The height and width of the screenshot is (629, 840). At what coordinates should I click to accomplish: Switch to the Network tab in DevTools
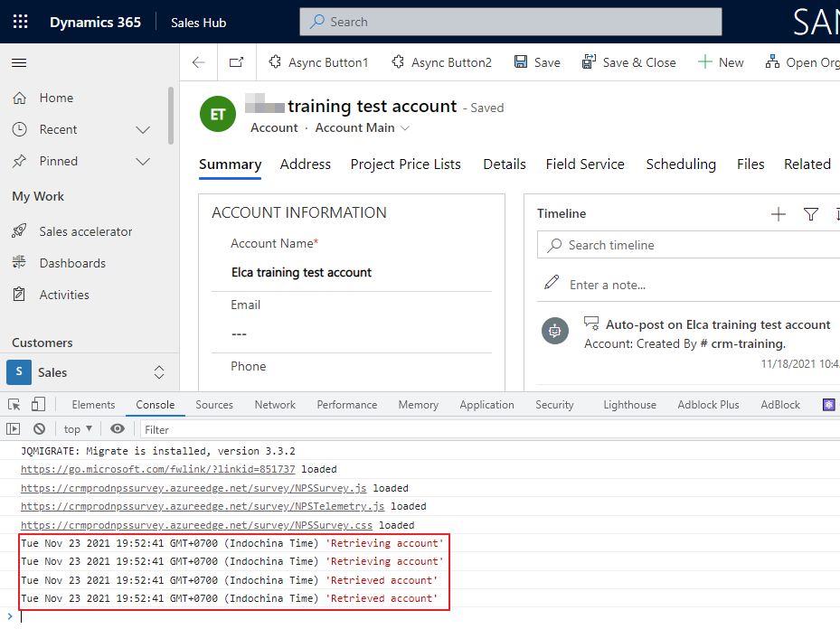point(275,404)
